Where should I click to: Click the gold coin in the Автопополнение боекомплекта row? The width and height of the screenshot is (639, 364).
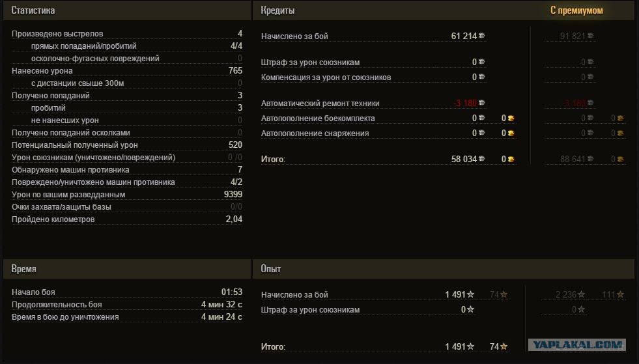511,119
